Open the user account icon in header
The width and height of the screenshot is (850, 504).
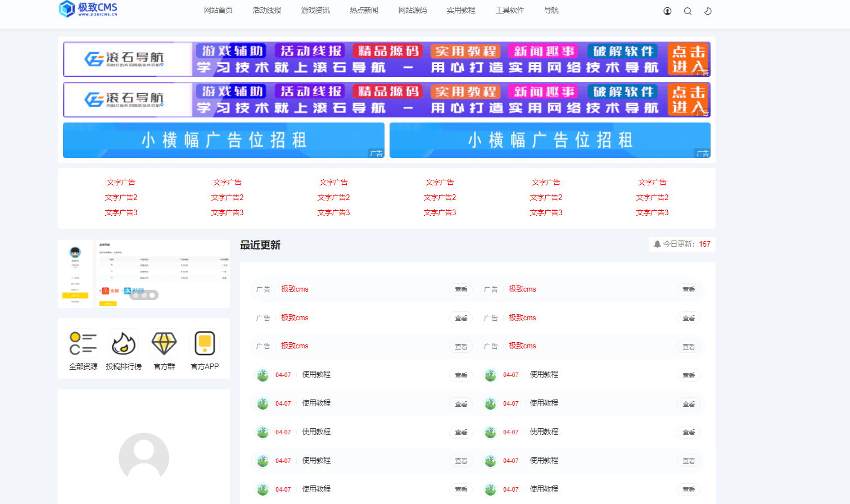(667, 11)
